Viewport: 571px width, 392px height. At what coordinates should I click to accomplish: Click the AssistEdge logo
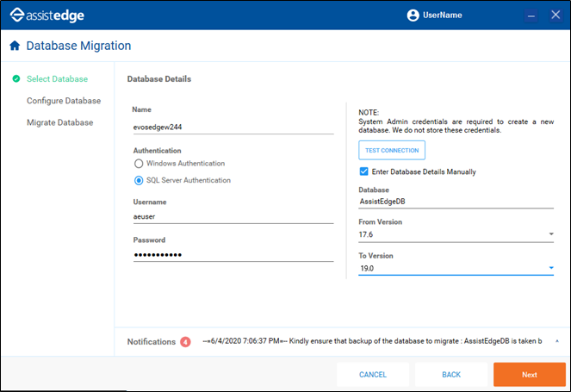pos(47,16)
